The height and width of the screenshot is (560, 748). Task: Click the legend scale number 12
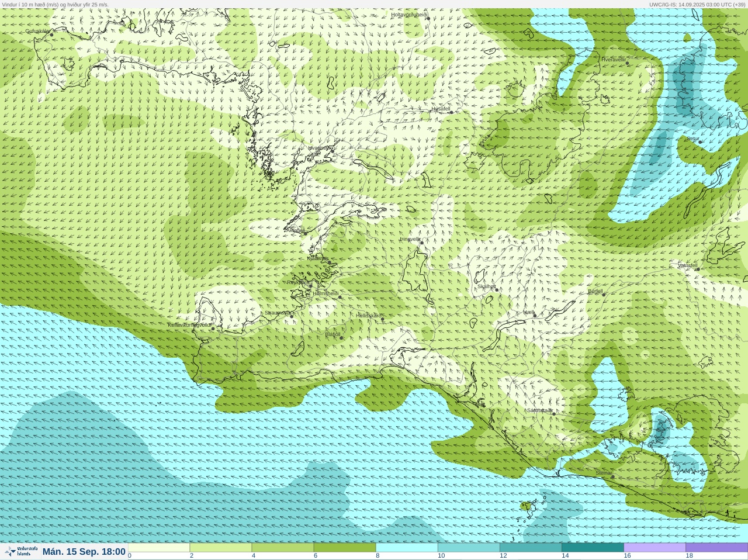pos(503,556)
